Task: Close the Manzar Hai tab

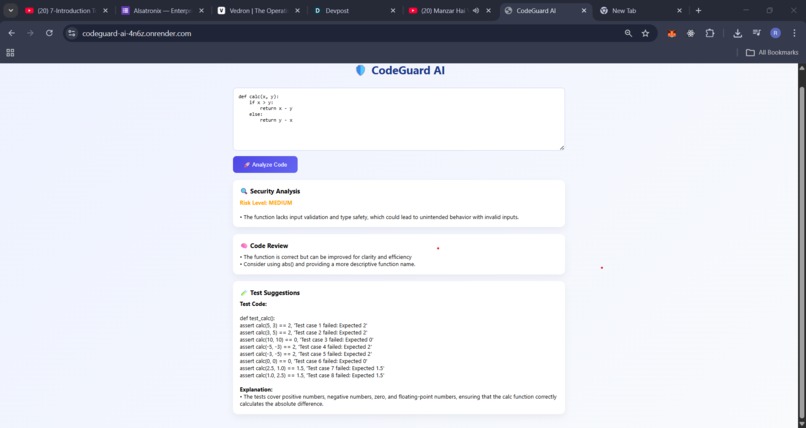Action: (x=488, y=10)
